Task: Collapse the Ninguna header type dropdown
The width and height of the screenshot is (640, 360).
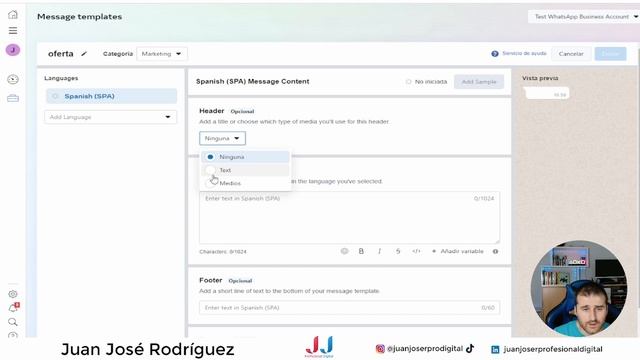Action: point(222,138)
